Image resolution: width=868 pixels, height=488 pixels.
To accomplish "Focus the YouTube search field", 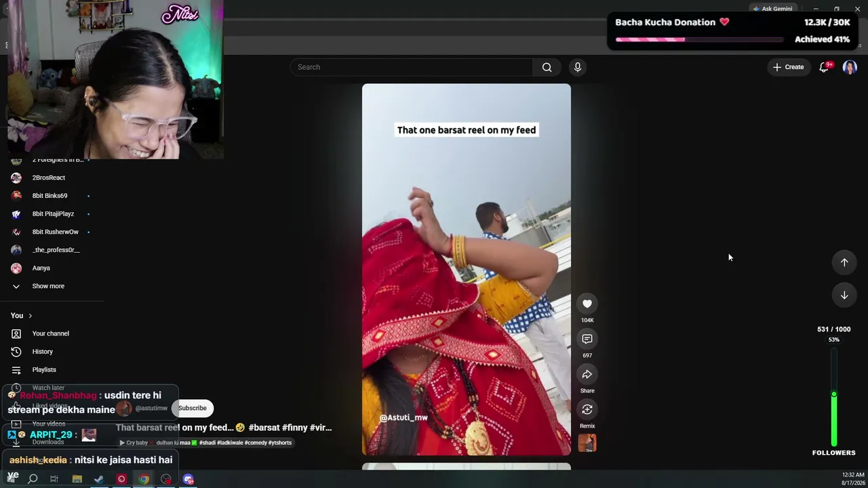I will (412, 67).
